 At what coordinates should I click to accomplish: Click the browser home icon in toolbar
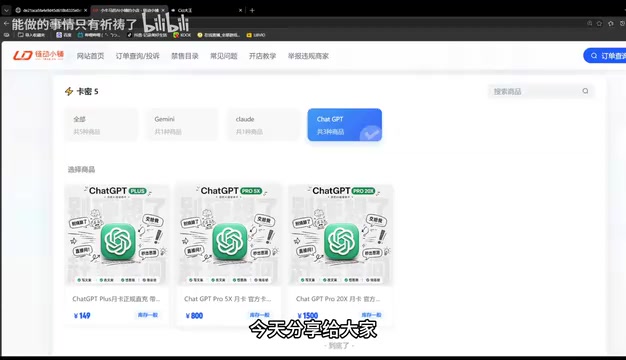point(610,24)
